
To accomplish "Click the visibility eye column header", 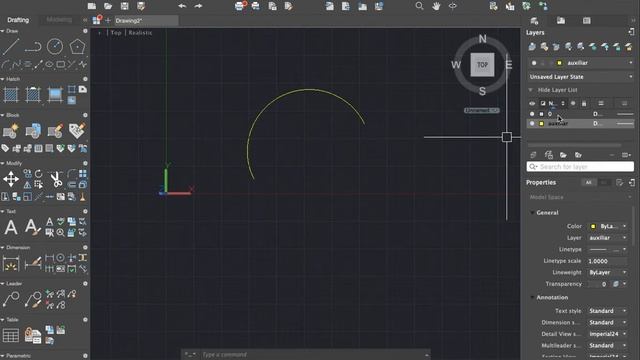I will [532, 103].
